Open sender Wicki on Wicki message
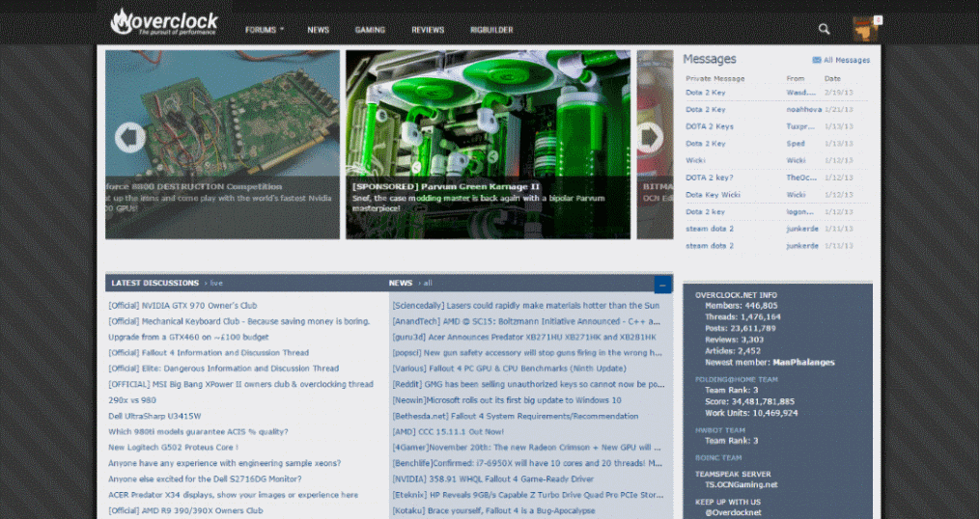Viewport: 980px width, 519px height. (x=796, y=160)
